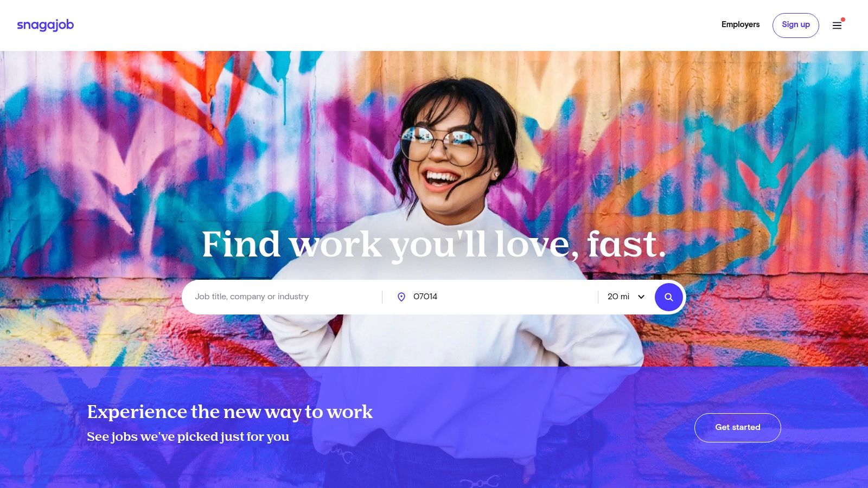The height and width of the screenshot is (488, 868).
Task: Click the location pin icon
Action: (401, 297)
